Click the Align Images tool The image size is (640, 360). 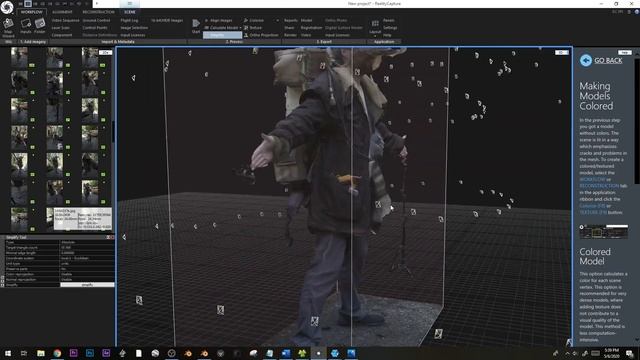(x=218, y=20)
